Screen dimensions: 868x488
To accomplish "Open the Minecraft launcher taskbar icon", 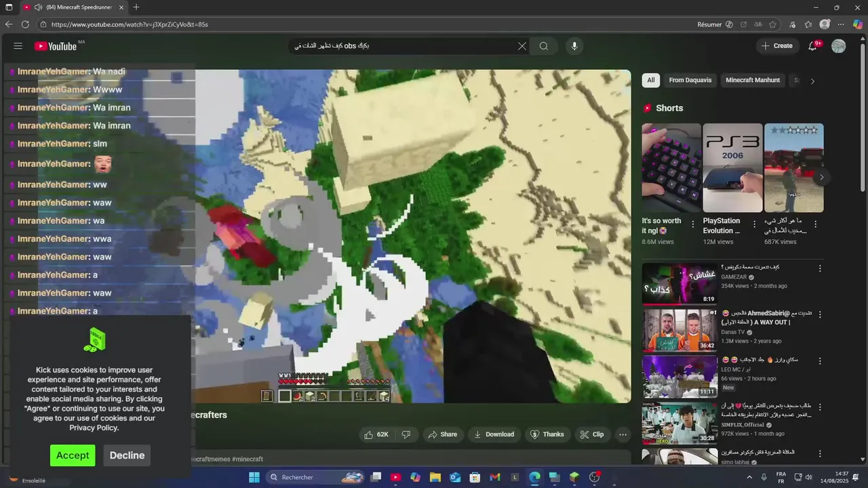I will click(574, 477).
